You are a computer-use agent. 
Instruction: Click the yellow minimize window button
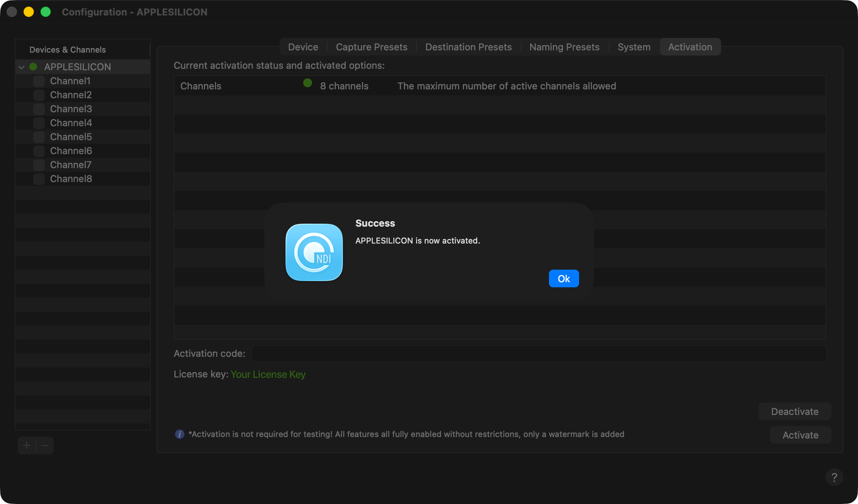29,12
